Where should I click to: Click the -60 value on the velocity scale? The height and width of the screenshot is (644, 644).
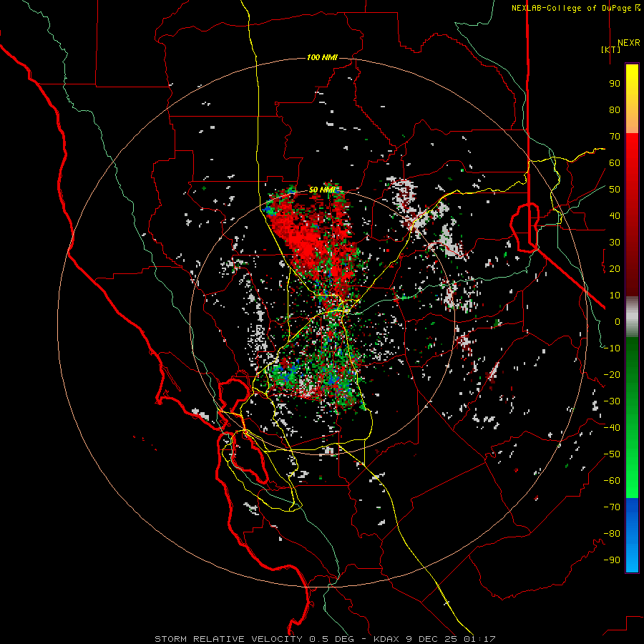point(612,481)
